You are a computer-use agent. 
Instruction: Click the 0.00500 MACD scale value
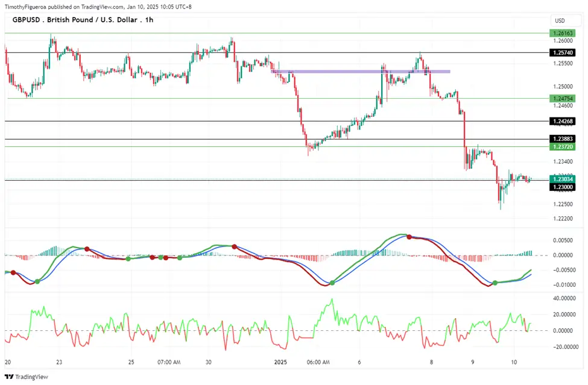point(563,240)
